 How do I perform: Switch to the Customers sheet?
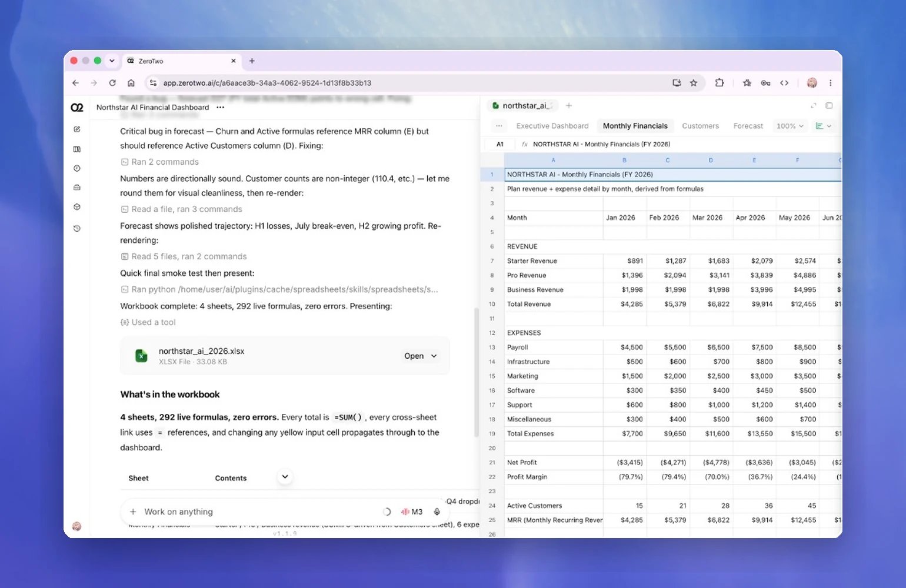[x=700, y=126]
